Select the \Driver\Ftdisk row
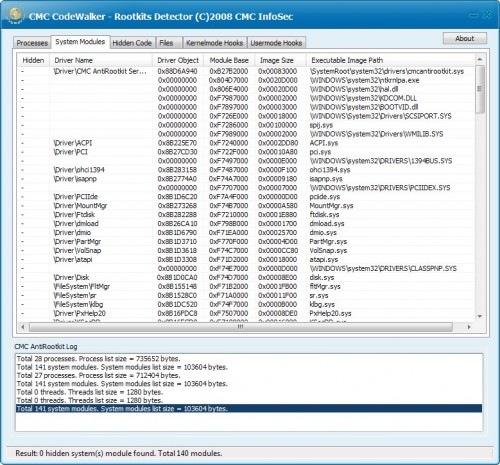The height and width of the screenshot is (465, 500). click(x=246, y=215)
